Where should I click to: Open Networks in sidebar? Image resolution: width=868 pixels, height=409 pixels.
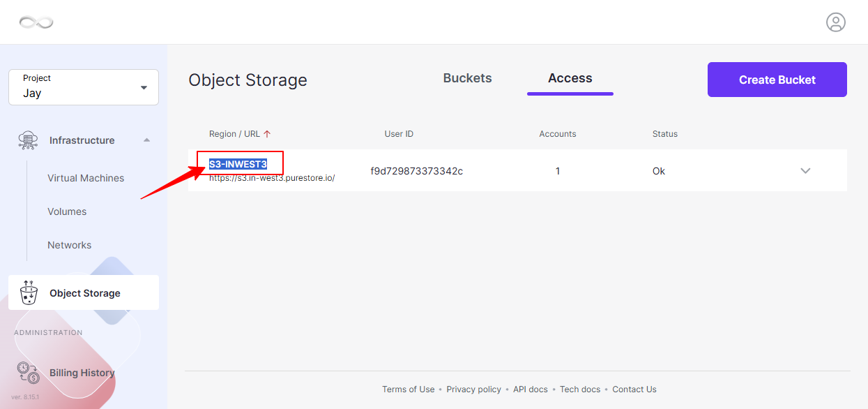[x=70, y=245]
